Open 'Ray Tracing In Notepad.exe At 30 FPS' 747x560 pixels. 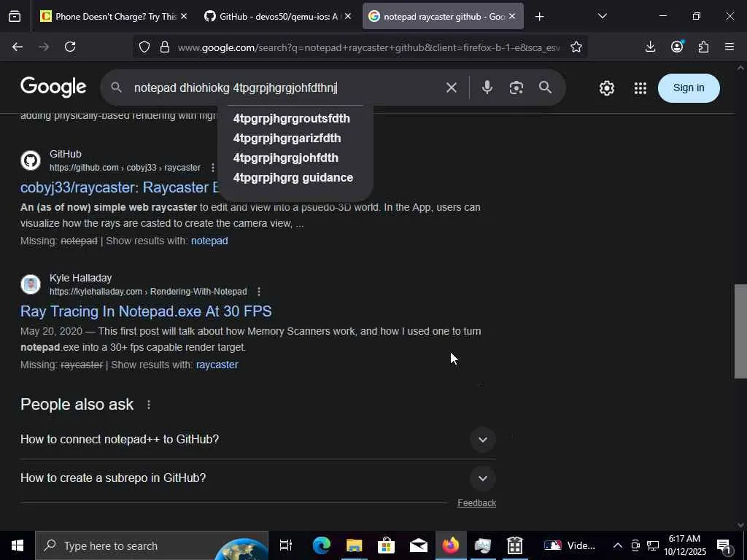click(x=146, y=311)
